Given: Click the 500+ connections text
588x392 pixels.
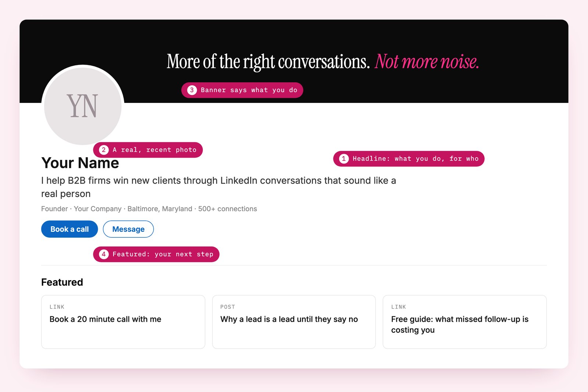Looking at the screenshot, I should [227, 209].
